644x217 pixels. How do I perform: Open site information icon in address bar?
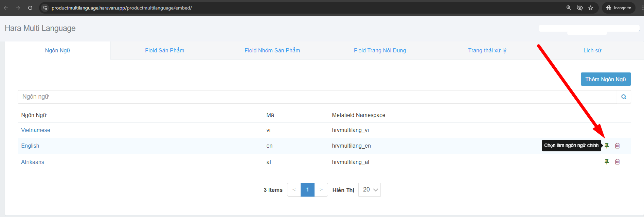(45, 8)
